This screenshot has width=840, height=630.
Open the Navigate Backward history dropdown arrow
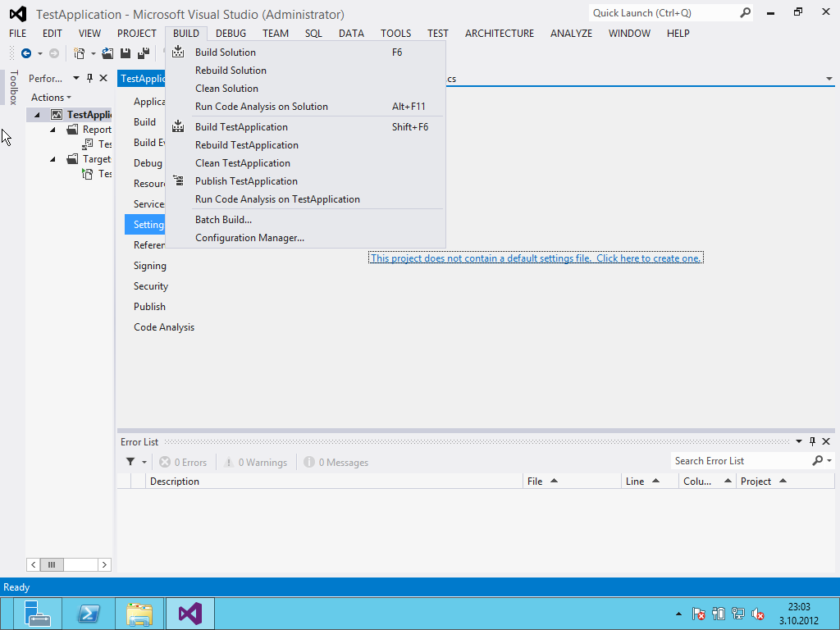click(39, 53)
